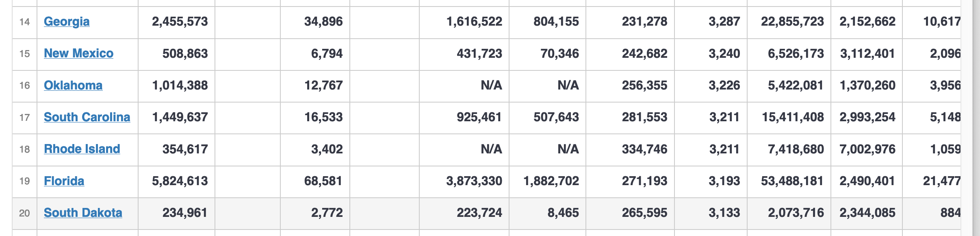
Task: Go to the South Dakota link
Action: click(x=83, y=213)
